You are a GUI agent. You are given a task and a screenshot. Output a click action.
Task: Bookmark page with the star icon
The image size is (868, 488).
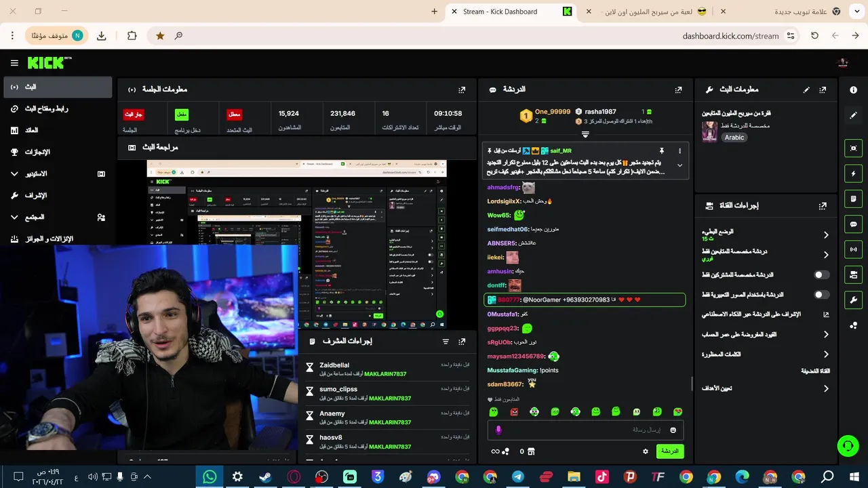pyautogui.click(x=160, y=36)
